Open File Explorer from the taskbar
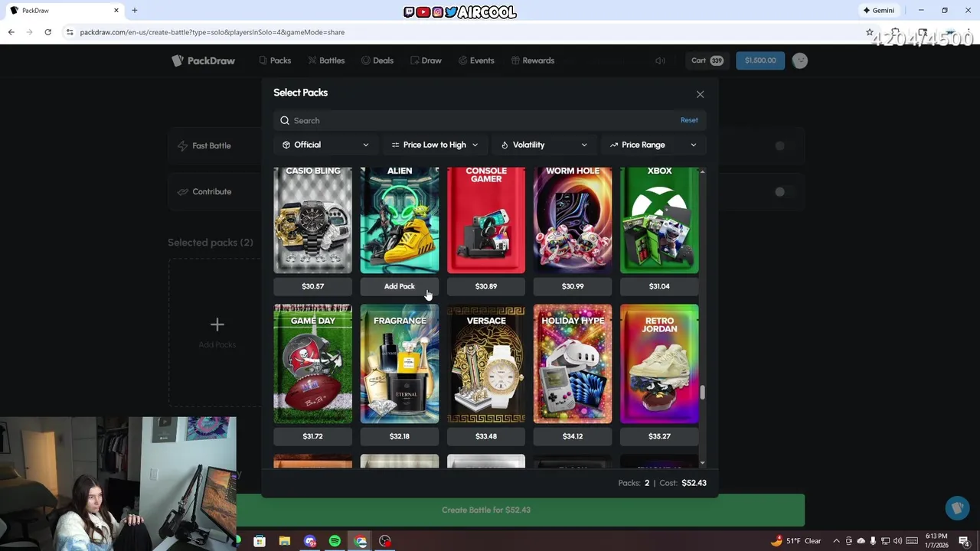This screenshot has width=980, height=551. click(285, 541)
